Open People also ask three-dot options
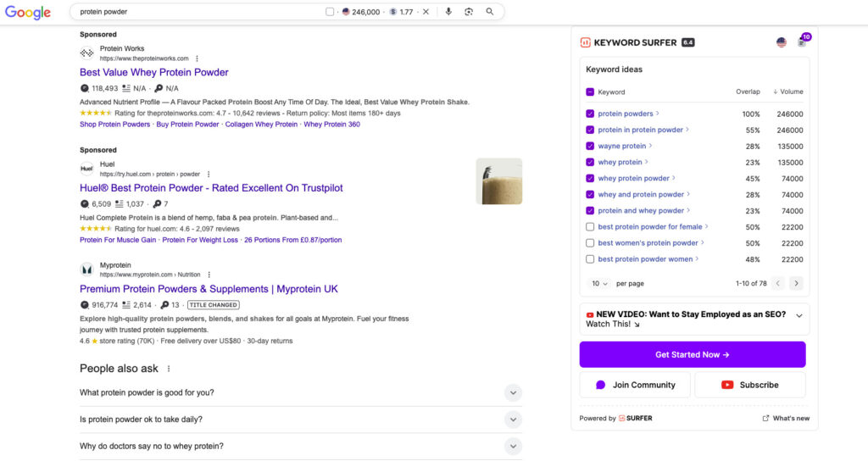Screen dimensions: 868x461 pyautogui.click(x=169, y=369)
